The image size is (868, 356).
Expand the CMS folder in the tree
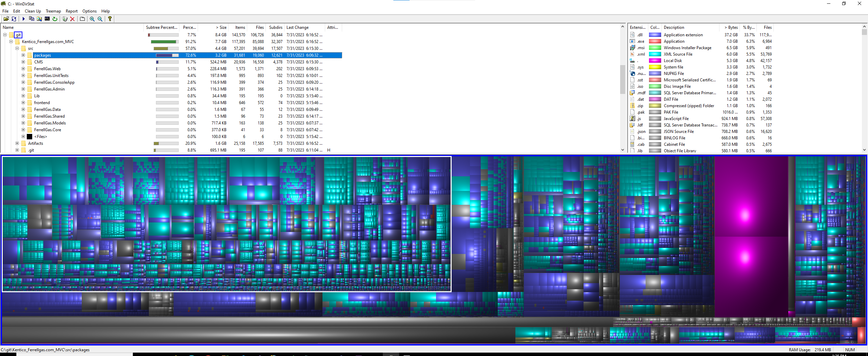pos(23,62)
